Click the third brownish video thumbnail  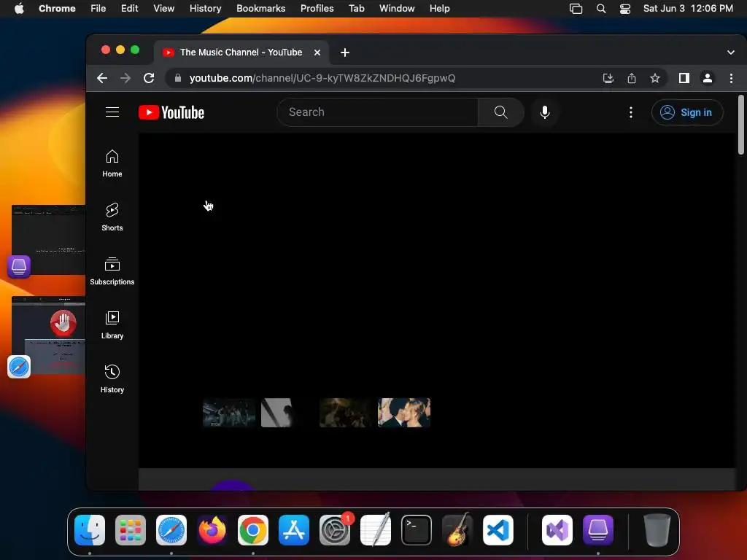click(x=345, y=413)
